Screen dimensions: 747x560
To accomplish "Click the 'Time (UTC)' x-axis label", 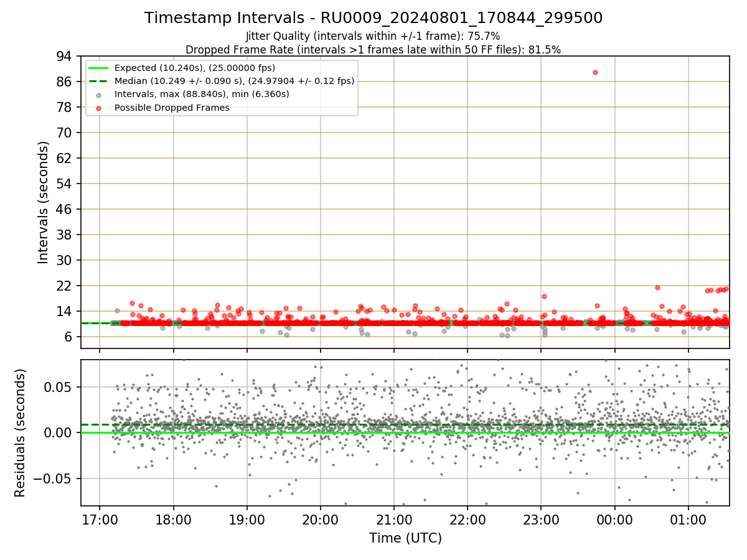I will pos(405,538).
